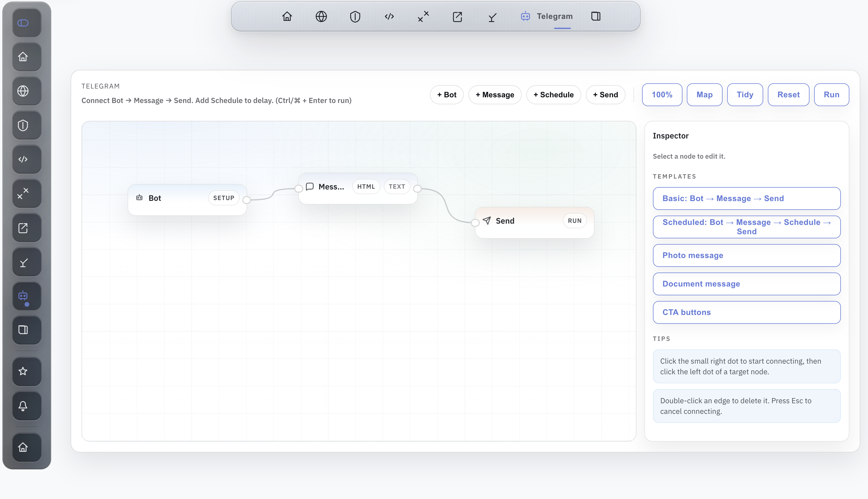868x499 pixels.
Task: Apply the Photo message template
Action: 746,255
